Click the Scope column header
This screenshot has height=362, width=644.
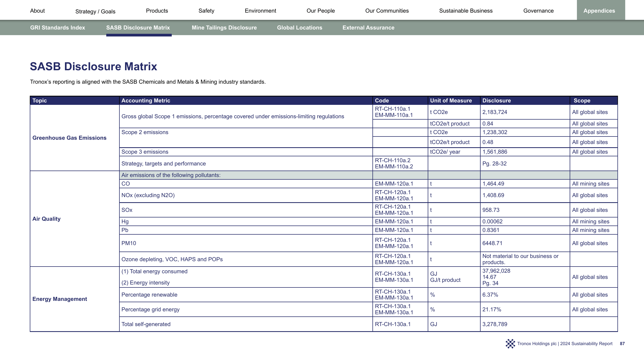(x=594, y=101)
